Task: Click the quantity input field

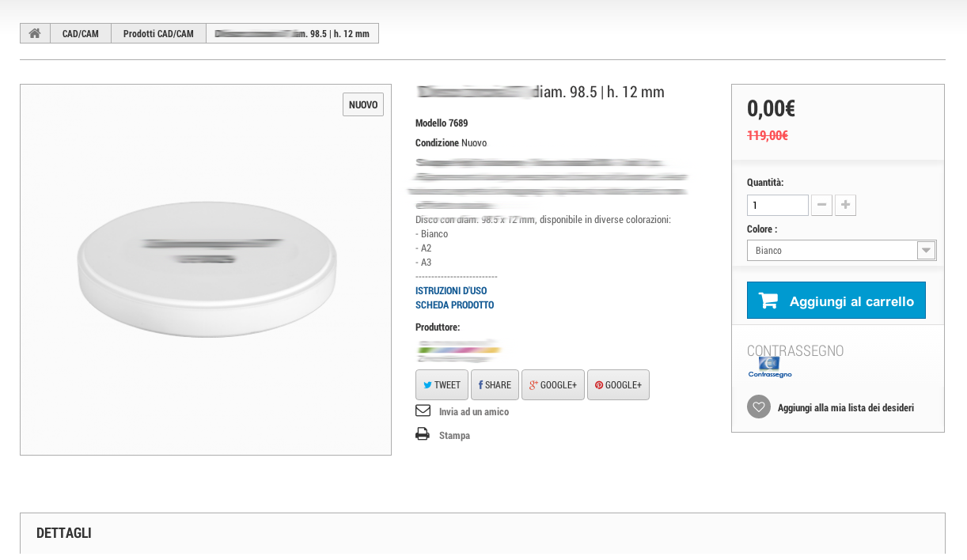Action: (x=777, y=206)
